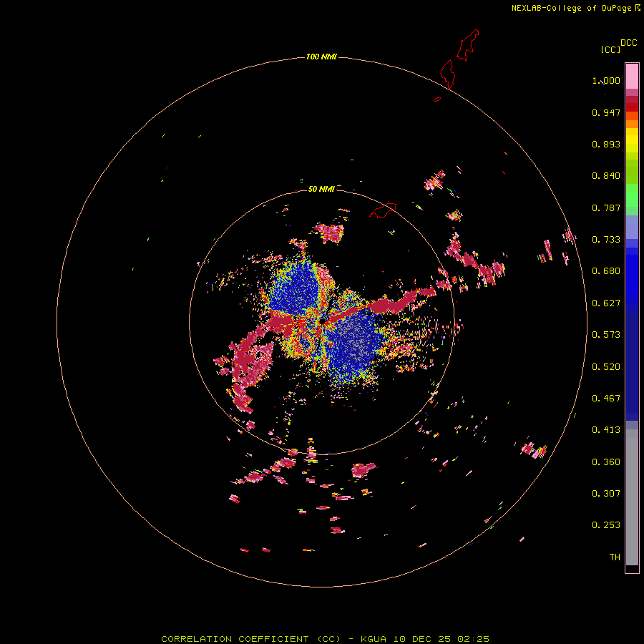
Task: Click the 0.307 color scale value
Action: click(606, 494)
